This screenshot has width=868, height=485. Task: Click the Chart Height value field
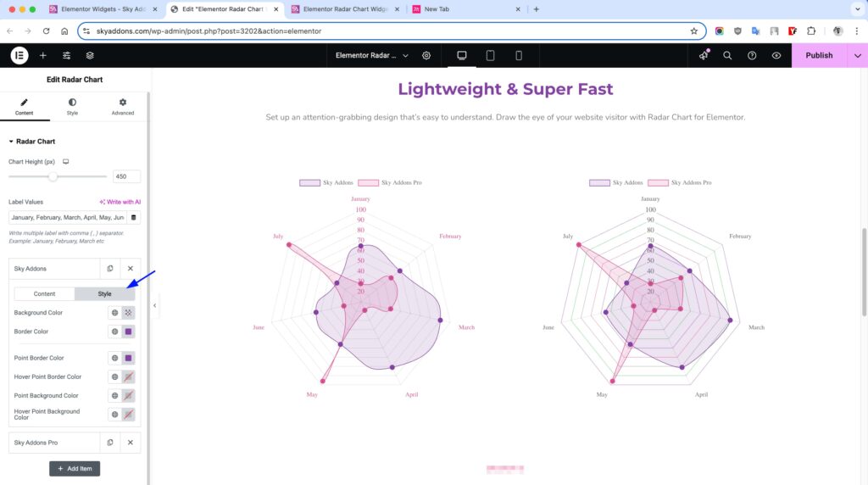(x=126, y=176)
